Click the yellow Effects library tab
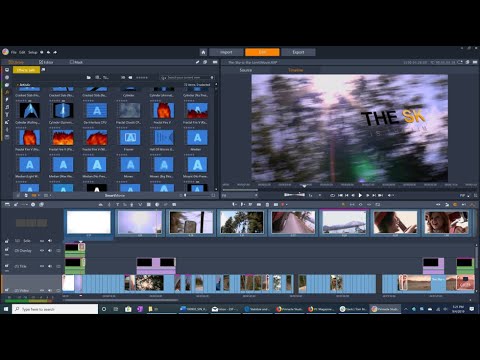This screenshot has width=480, height=360. (26, 70)
